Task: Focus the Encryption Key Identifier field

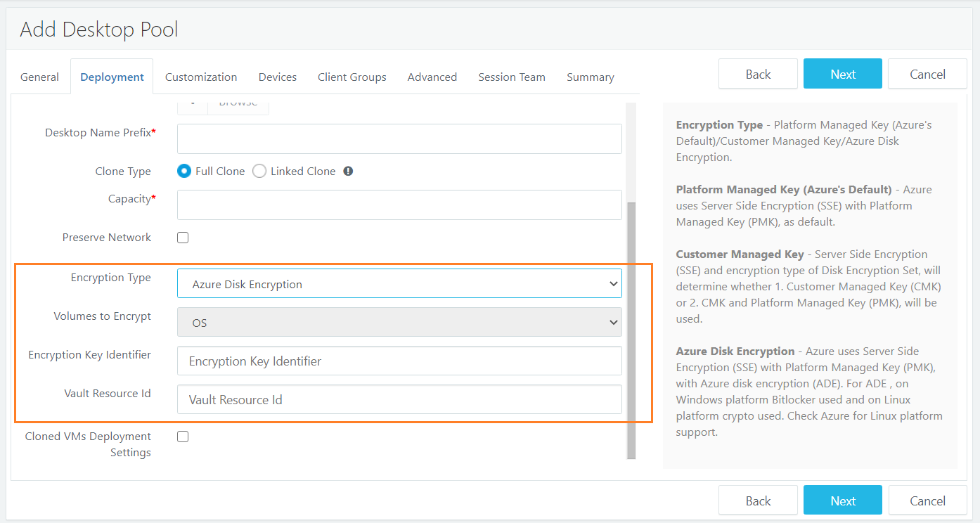Action: coord(399,361)
